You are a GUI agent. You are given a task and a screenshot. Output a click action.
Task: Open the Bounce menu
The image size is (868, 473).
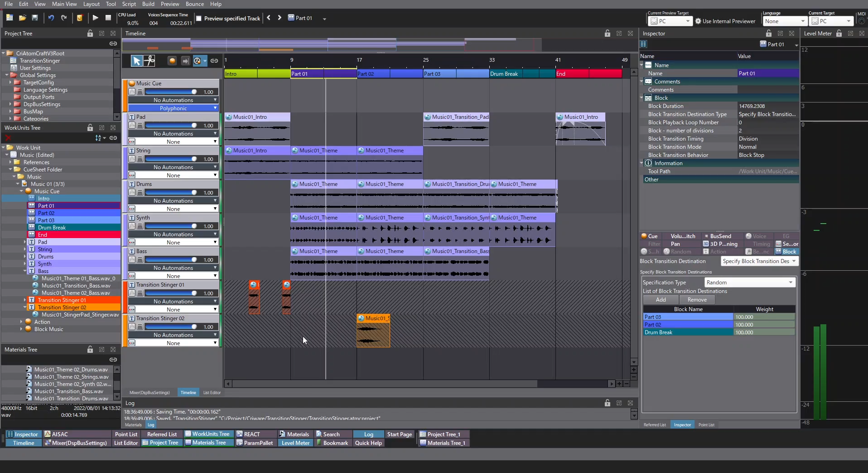point(195,4)
